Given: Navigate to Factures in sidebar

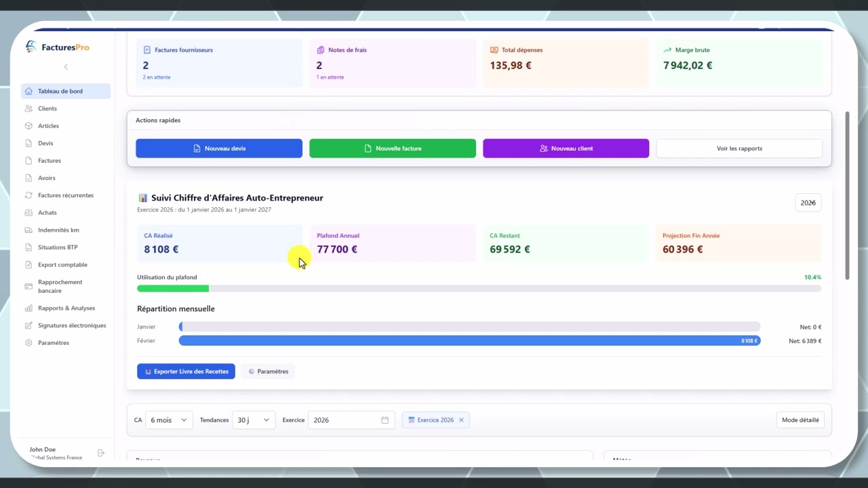Looking at the screenshot, I should [x=66, y=161].
